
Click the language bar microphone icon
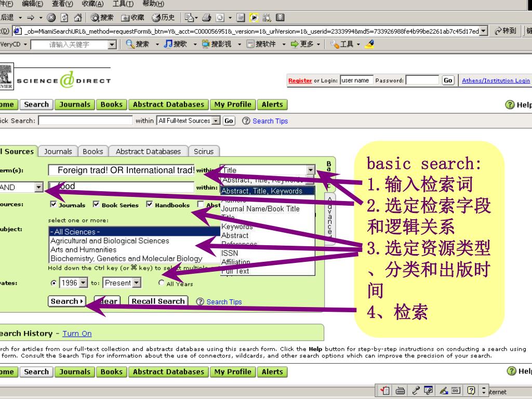[416, 391]
